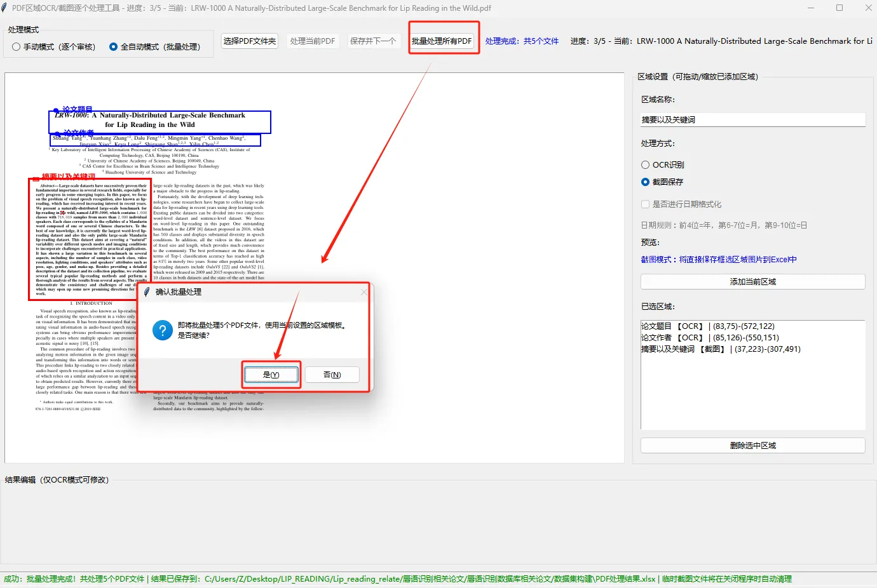Cancel batch processing by clicking 否(N)
Screen dimensions: 877x588
point(332,375)
